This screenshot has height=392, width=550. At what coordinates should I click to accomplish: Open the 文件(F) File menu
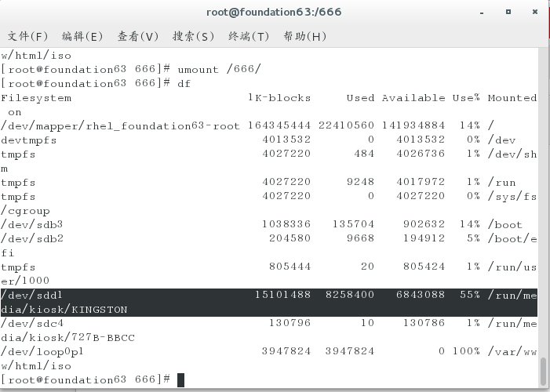(x=27, y=36)
